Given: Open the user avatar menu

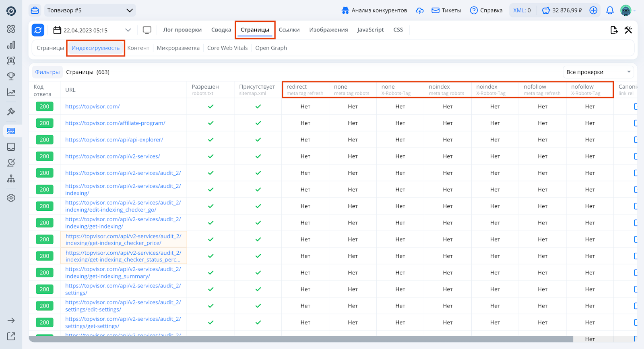Looking at the screenshot, I should (626, 10).
